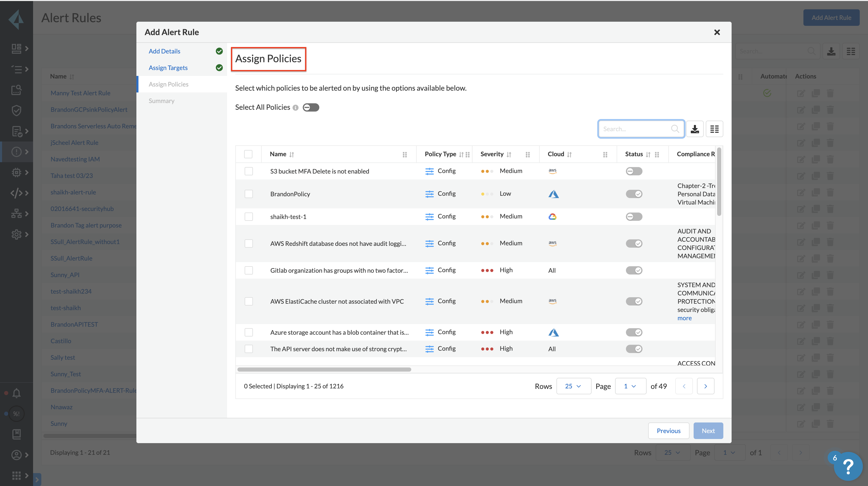Go to next page with the right chevron
The width and height of the screenshot is (868, 486).
(705, 386)
